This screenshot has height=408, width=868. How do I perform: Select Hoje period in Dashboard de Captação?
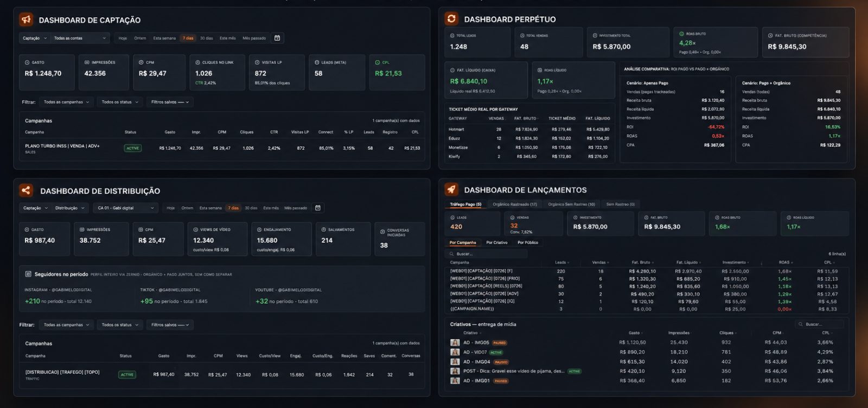pos(123,38)
